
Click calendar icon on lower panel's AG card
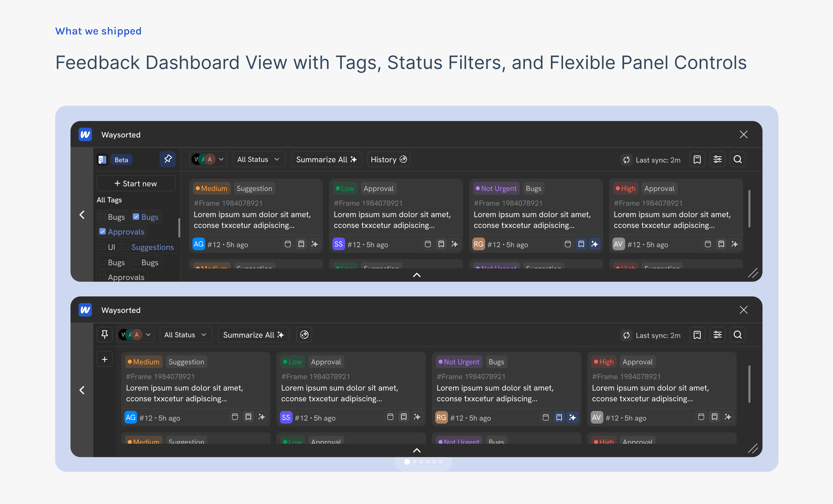tap(235, 416)
